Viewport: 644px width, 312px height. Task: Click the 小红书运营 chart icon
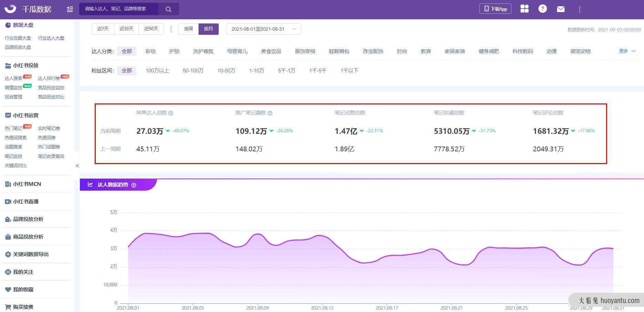tap(8, 115)
